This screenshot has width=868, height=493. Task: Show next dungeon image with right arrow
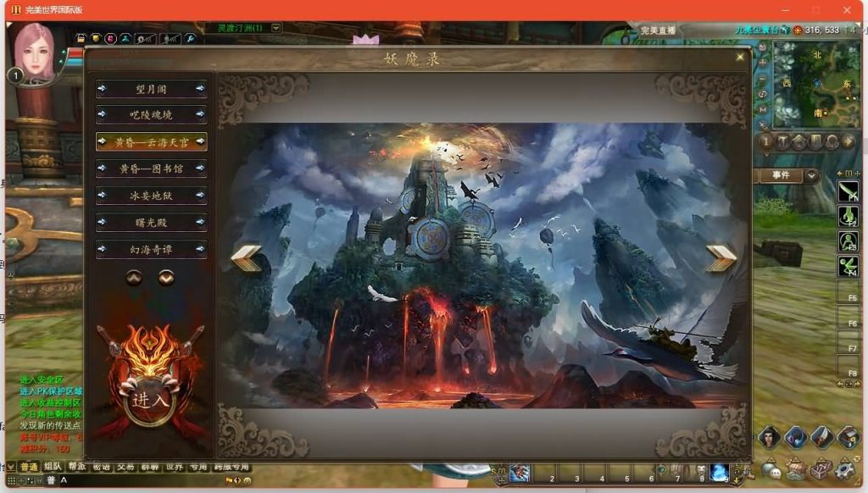coord(721,257)
